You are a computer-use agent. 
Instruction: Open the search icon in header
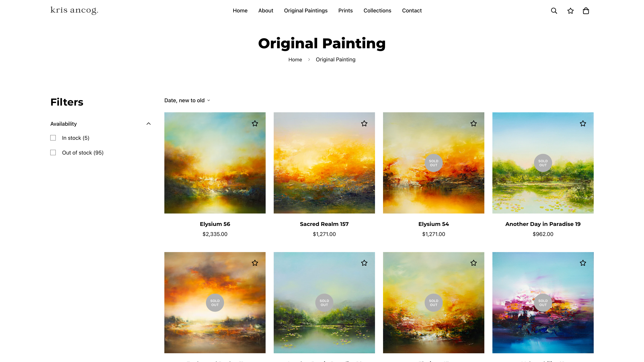(554, 11)
